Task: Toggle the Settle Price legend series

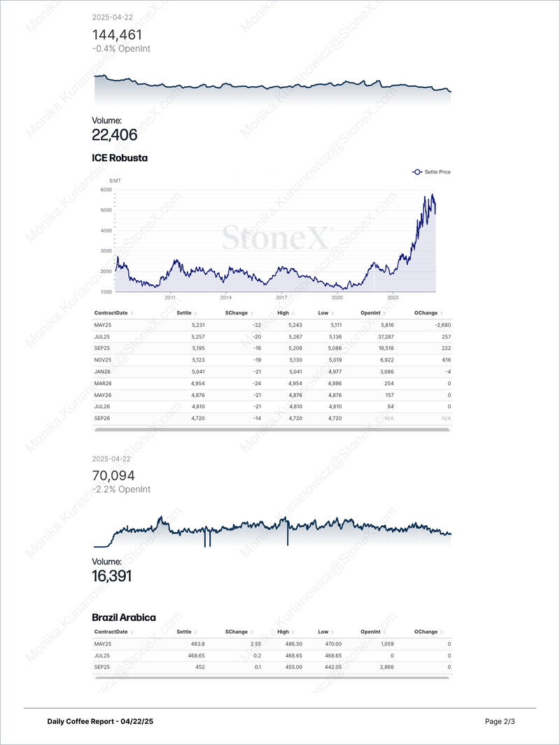Action: pos(430,172)
